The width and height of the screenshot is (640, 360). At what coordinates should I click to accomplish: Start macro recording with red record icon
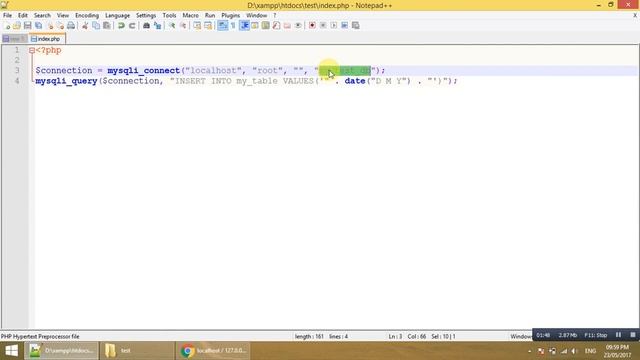(x=312, y=26)
